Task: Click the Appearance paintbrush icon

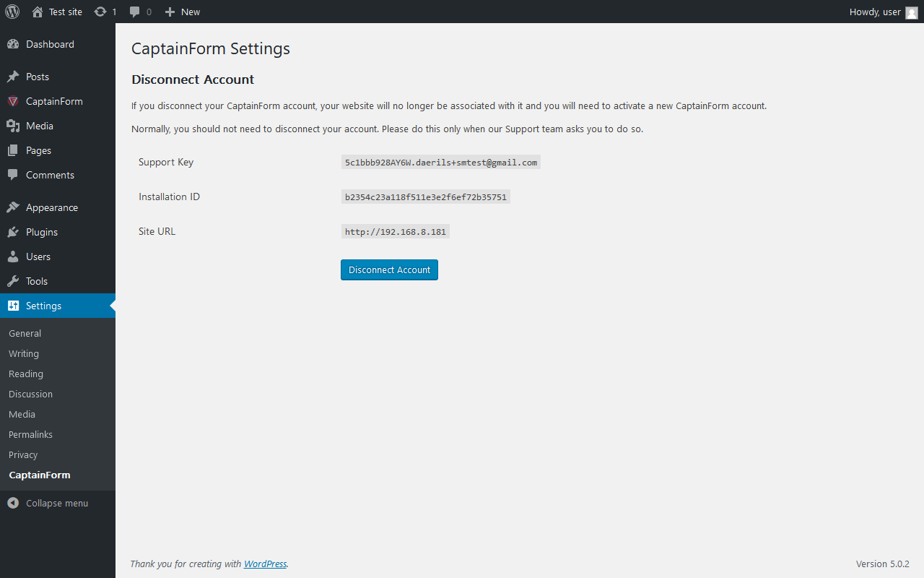Action: [x=13, y=207]
